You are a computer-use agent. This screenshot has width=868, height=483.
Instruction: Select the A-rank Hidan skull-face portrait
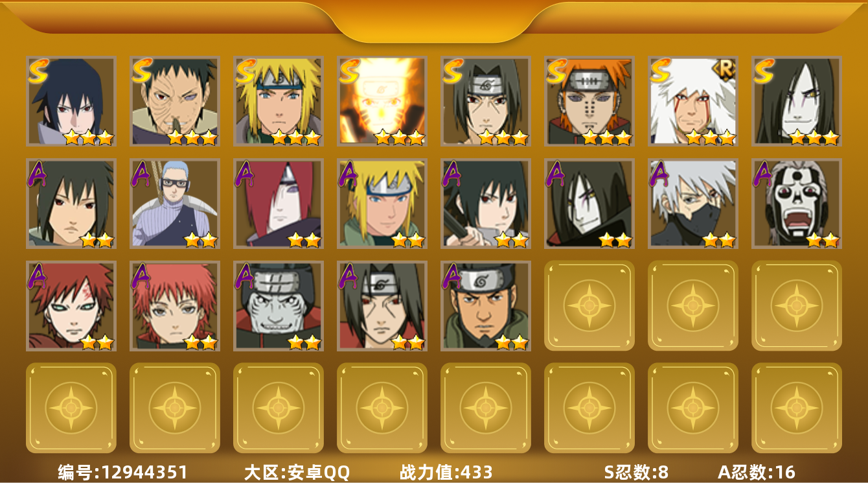[x=797, y=204]
